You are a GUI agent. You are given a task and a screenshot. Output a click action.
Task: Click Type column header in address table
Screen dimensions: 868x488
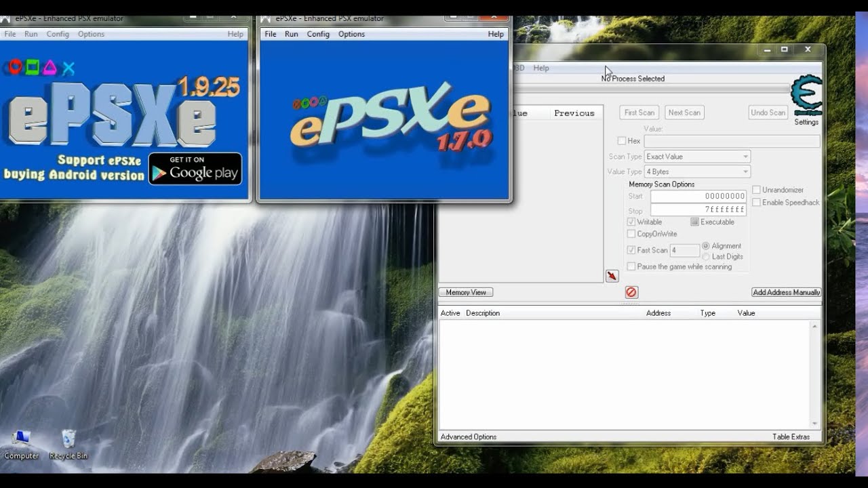(708, 313)
